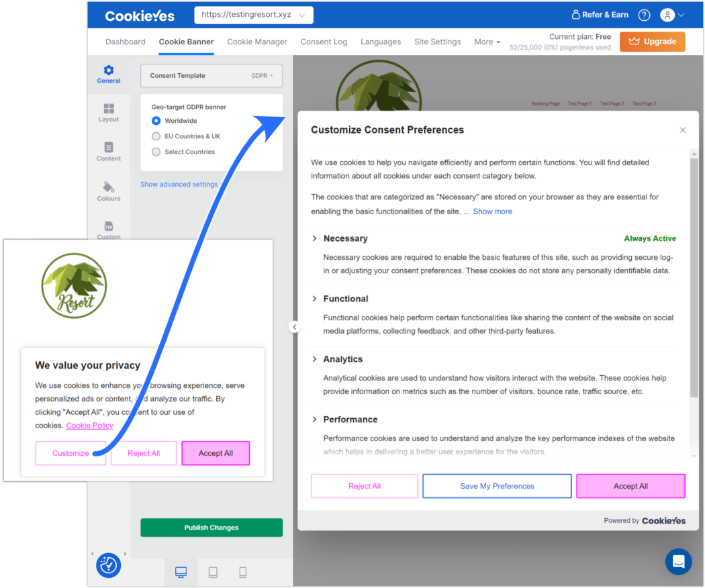The image size is (705, 588).
Task: Select the EU Countries & UK option
Action: (156, 136)
